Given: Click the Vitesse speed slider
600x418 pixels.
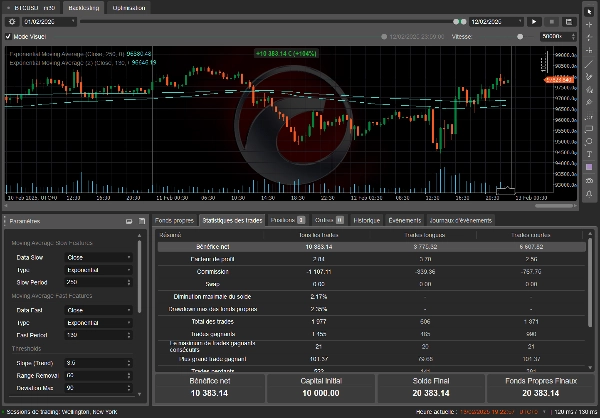Looking at the screenshot, I should coord(521,36).
